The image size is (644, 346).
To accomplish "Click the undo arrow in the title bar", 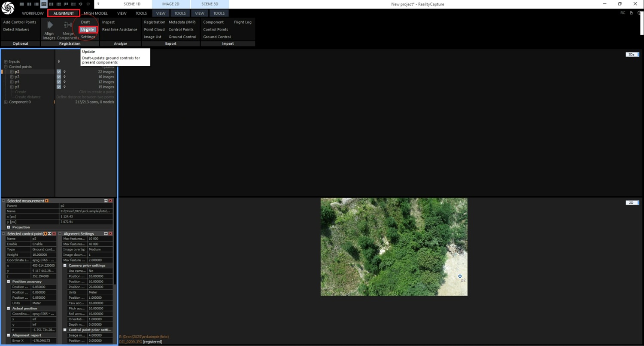I will pyautogui.click(x=80, y=4).
